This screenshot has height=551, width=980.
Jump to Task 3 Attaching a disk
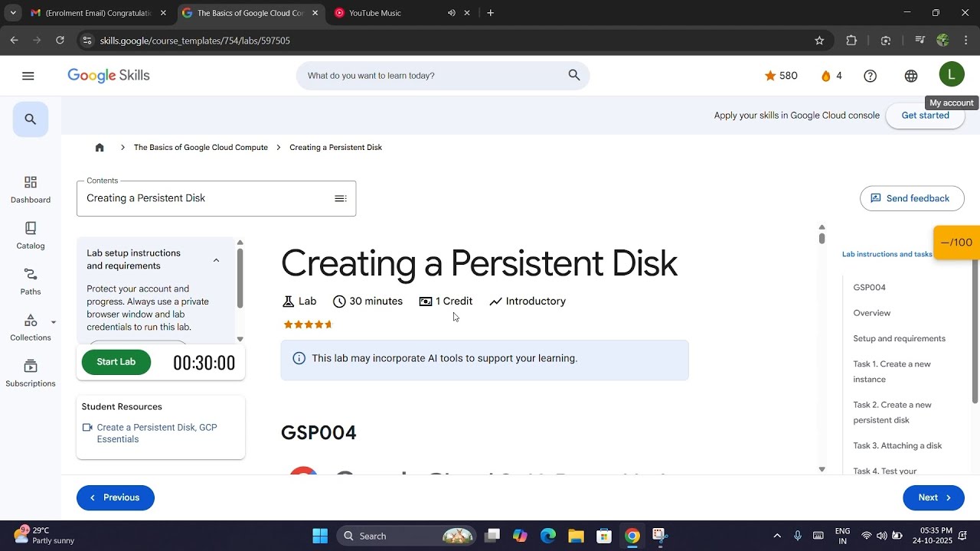(897, 445)
